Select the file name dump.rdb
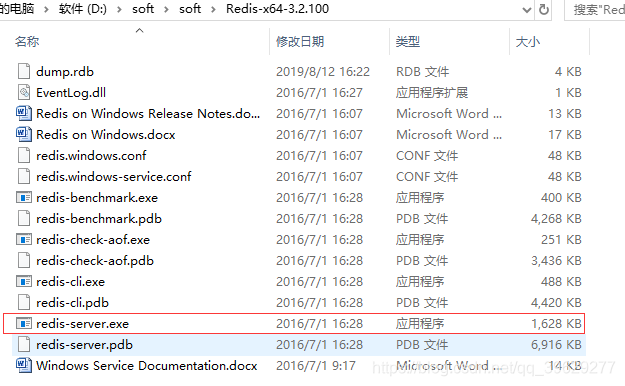 [65, 72]
